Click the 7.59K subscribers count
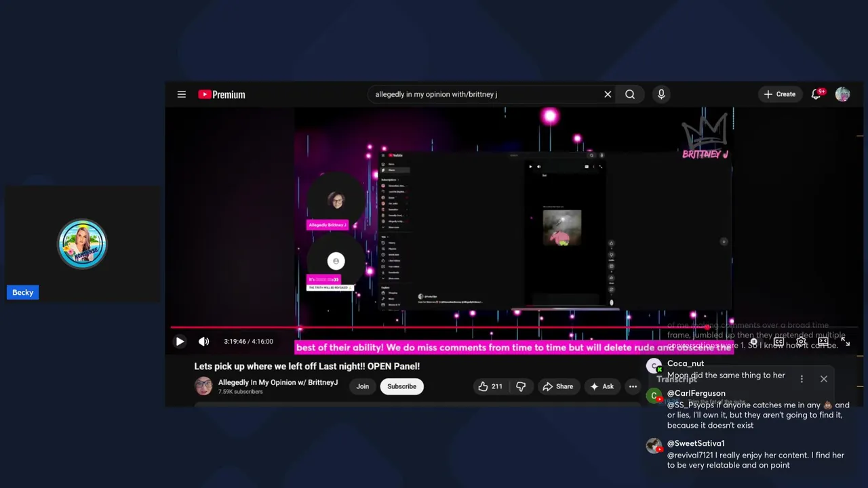The image size is (868, 488). (240, 392)
